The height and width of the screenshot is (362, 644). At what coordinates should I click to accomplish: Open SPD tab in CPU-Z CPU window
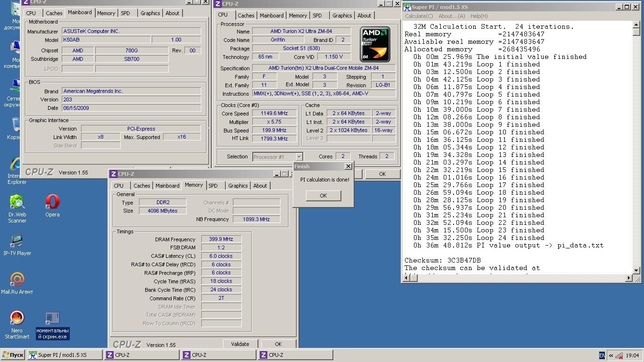coord(317,16)
